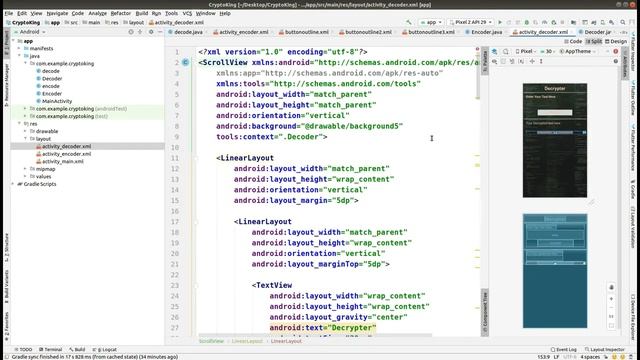Click the 4 spaces indent status entry
Viewport: 640px width, 360px height.
590,357
